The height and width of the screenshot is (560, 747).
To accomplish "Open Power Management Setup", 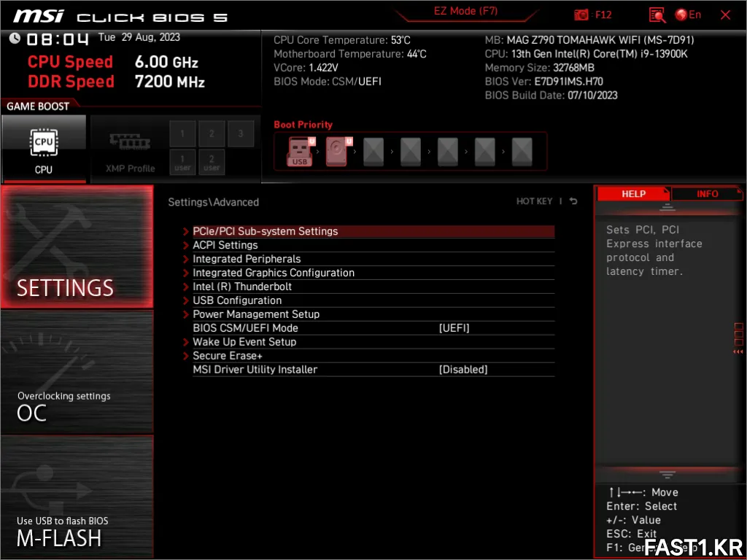I will tap(373, 314).
